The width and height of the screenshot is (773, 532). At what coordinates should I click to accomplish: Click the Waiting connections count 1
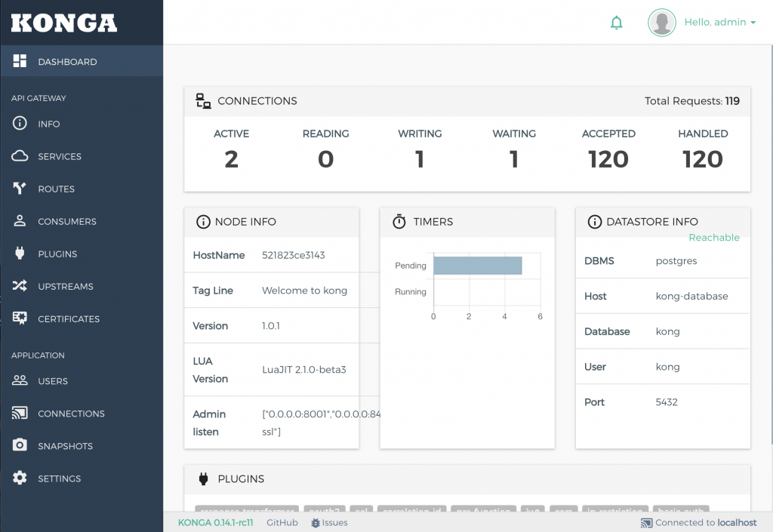[514, 159]
